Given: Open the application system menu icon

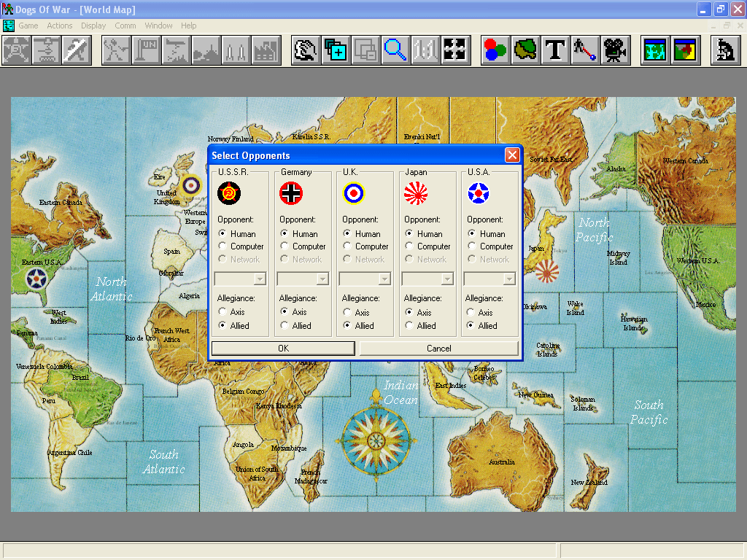Looking at the screenshot, I should coord(7,9).
